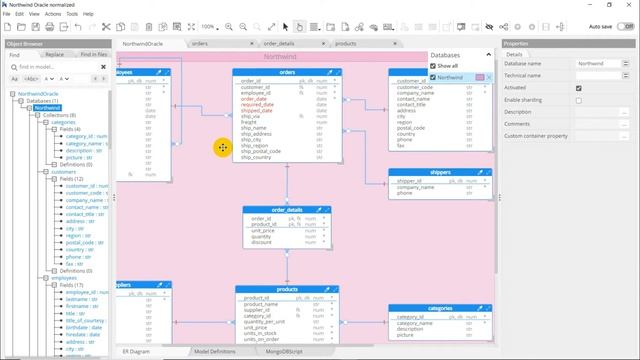Click the pencil edit icon on order_details table
The image size is (640, 360).
point(319,210)
